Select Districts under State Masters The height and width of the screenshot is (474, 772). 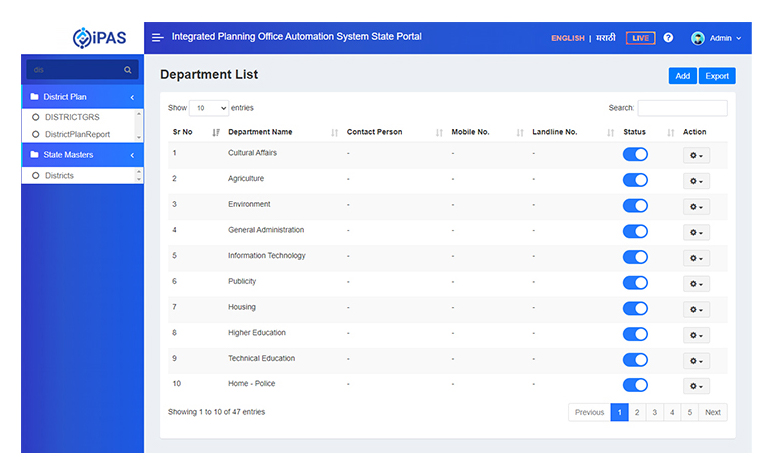point(59,176)
